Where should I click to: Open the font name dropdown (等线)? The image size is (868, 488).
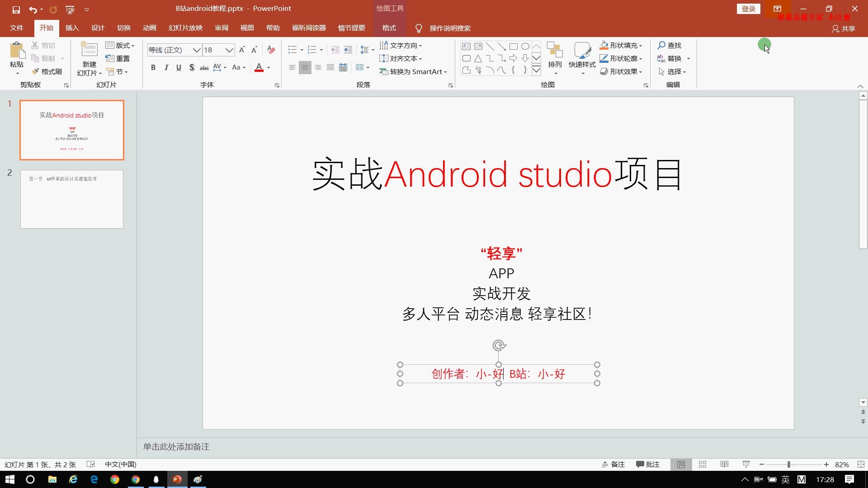pos(197,50)
